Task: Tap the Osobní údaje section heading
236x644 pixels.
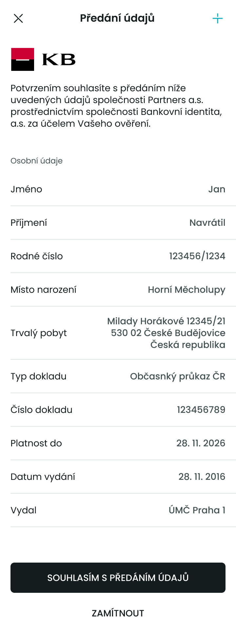Action: pyautogui.click(x=36, y=161)
